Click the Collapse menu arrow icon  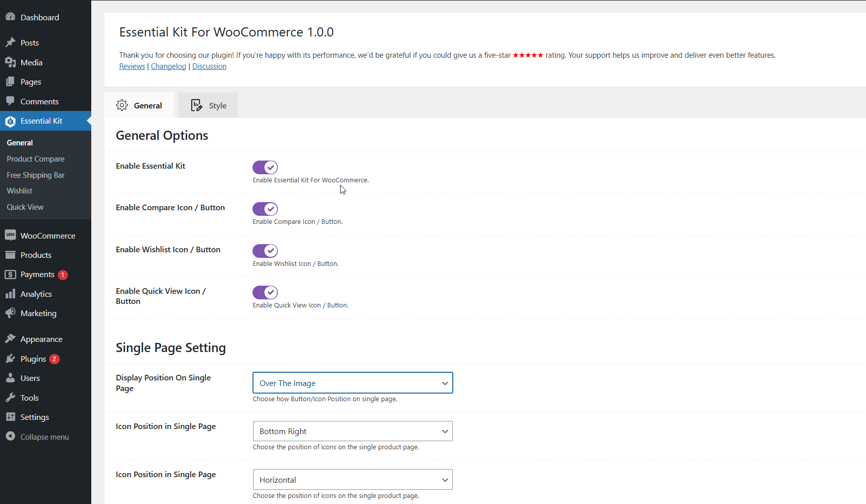10,436
